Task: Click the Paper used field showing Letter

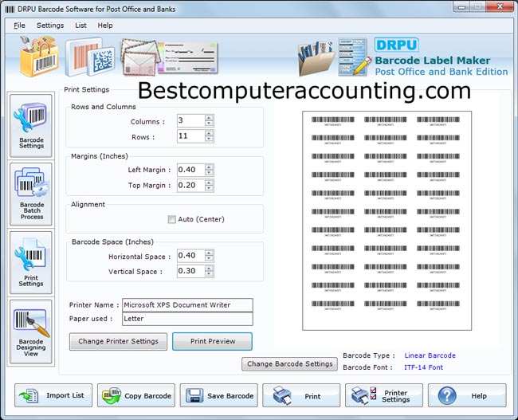Action: [x=187, y=319]
